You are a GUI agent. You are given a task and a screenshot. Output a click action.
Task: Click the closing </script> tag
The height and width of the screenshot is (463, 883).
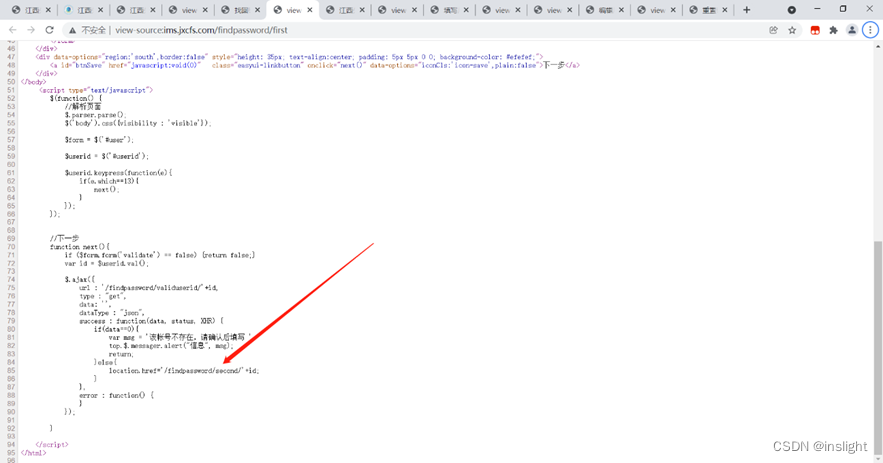(52, 444)
